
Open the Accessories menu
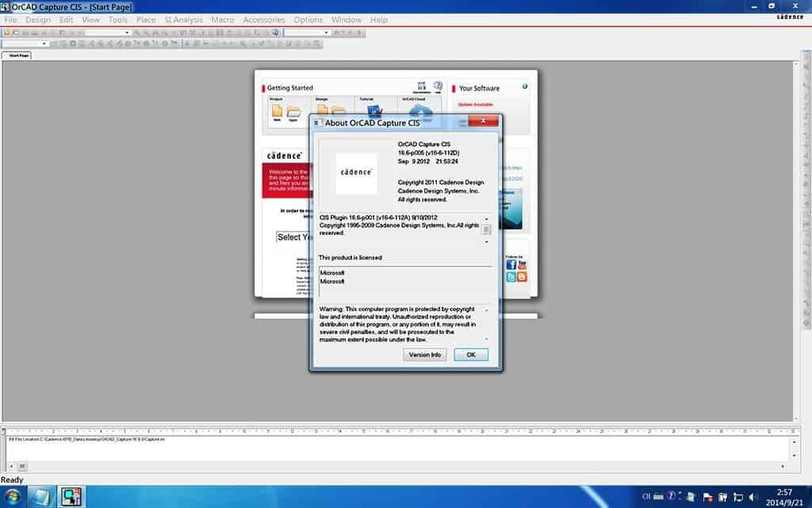(263, 20)
